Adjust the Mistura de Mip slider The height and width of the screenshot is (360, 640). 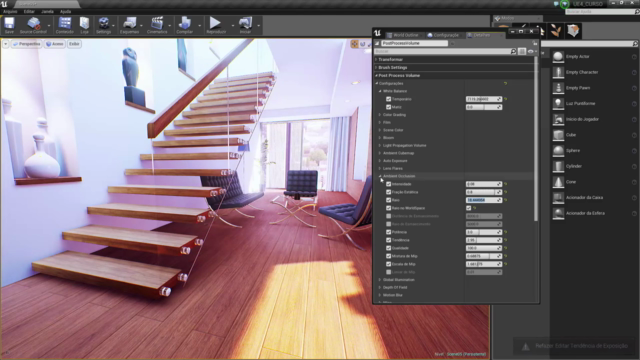coord(484,256)
